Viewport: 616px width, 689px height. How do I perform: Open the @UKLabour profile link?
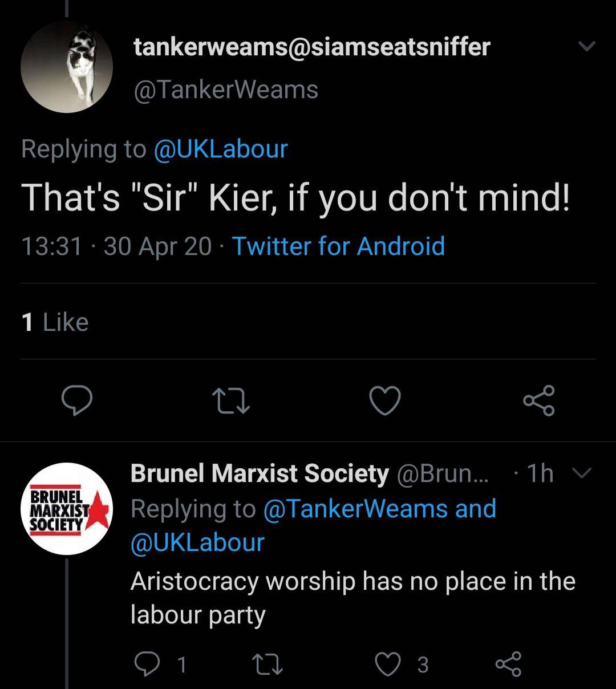221,148
